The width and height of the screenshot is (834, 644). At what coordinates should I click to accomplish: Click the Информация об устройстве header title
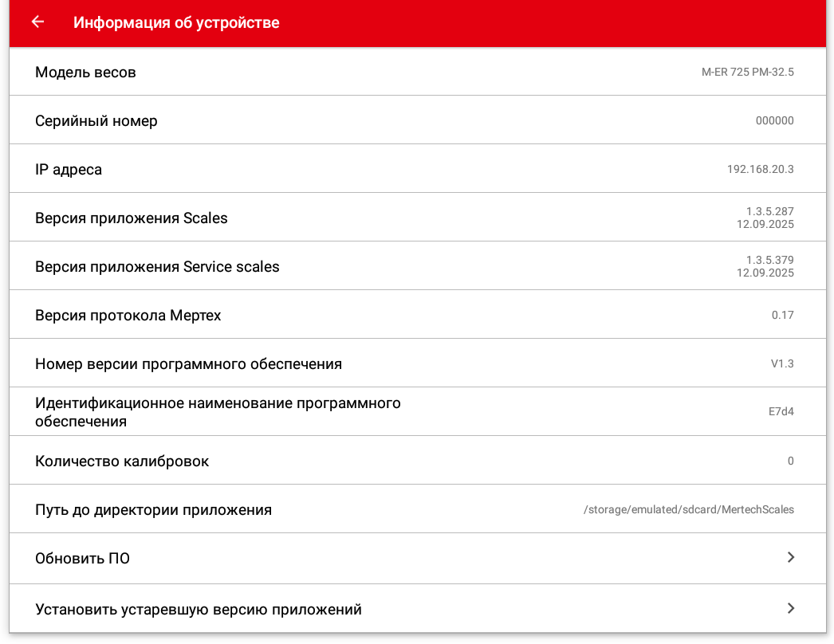tap(176, 22)
